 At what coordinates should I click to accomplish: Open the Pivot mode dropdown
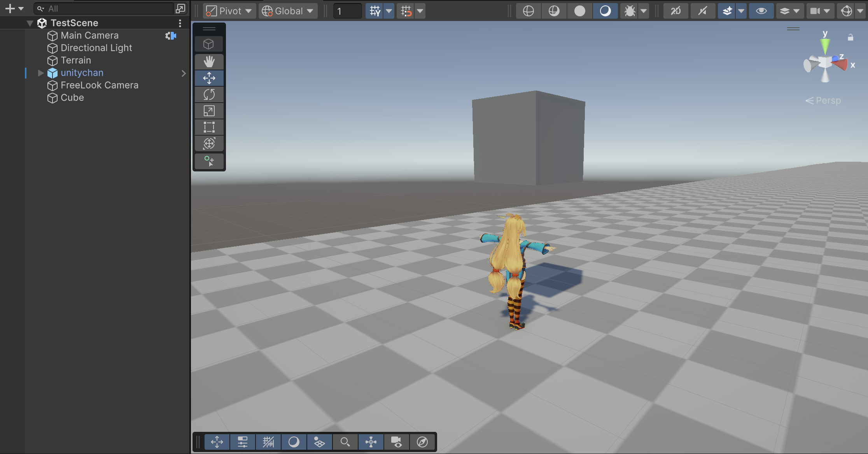[x=229, y=11]
